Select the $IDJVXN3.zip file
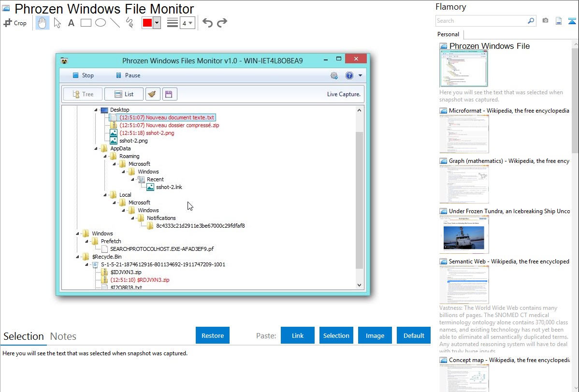579x392 pixels. [x=126, y=272]
